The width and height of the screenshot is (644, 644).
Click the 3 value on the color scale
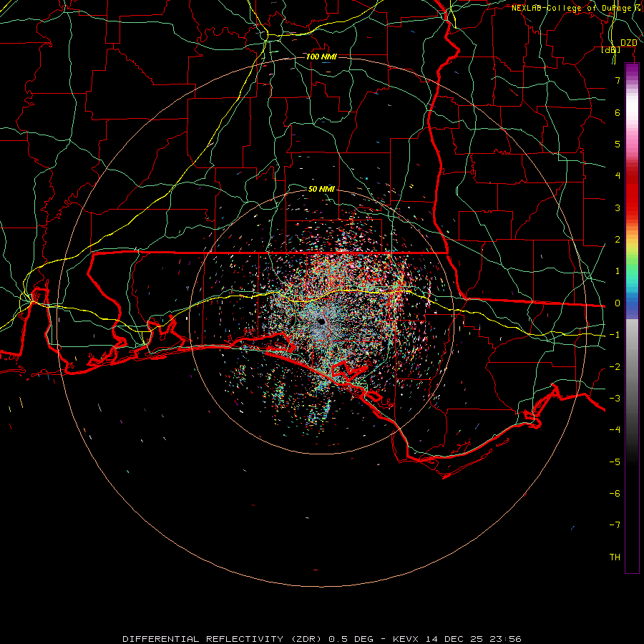(618, 208)
